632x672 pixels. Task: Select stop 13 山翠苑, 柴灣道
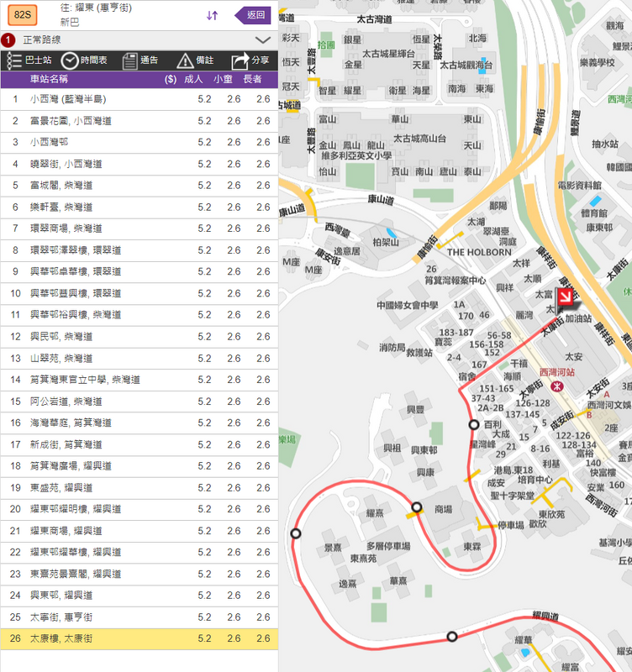[140, 359]
